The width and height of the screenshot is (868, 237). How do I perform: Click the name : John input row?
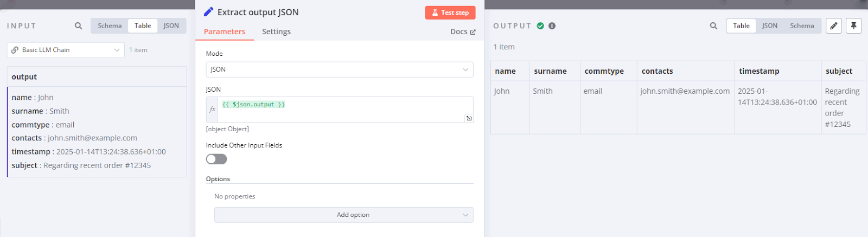33,98
